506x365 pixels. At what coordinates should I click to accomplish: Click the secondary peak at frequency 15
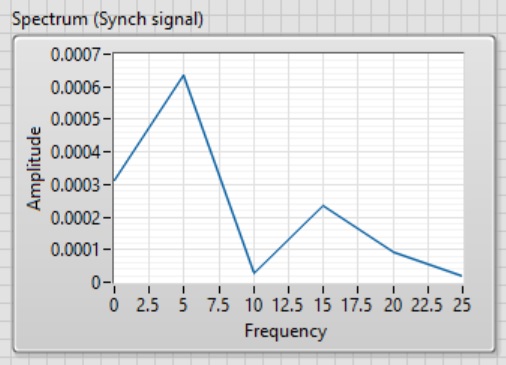[323, 206]
